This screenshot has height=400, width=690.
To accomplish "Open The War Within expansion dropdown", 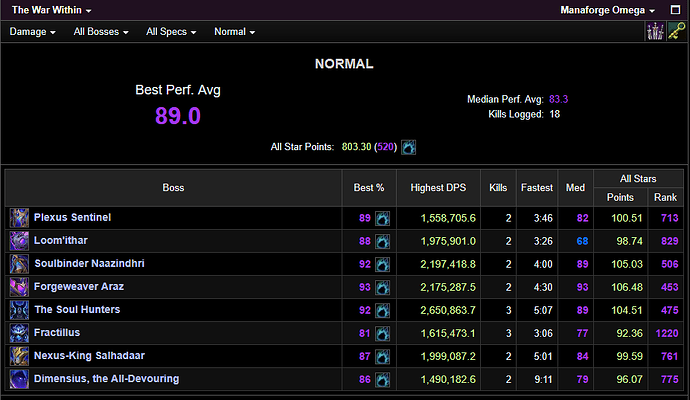I will coord(51,10).
